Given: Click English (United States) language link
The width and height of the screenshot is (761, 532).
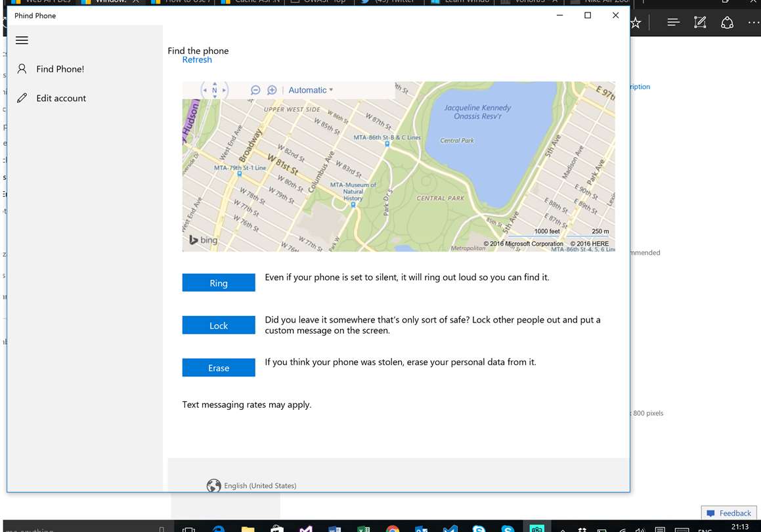Looking at the screenshot, I should click(x=260, y=485).
